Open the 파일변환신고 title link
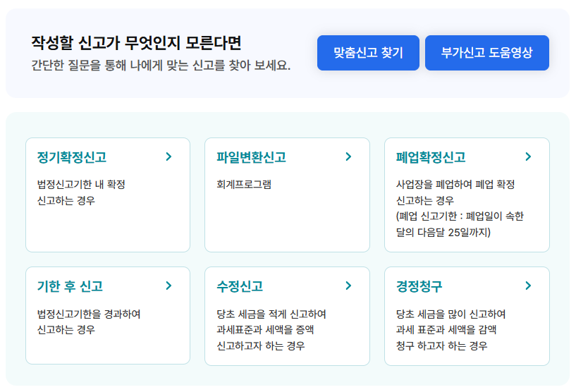Screen dimensions: 576x392 (251, 157)
